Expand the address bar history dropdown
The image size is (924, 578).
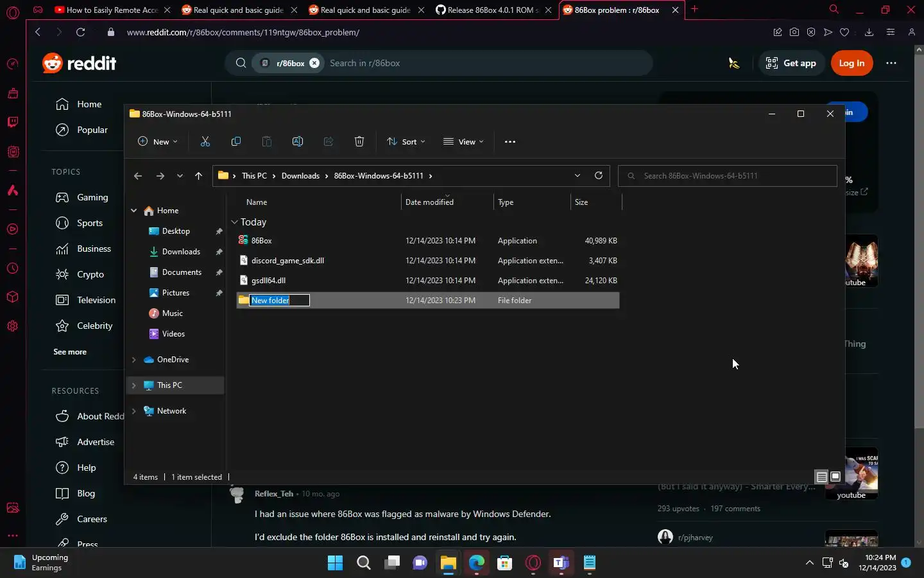(577, 175)
